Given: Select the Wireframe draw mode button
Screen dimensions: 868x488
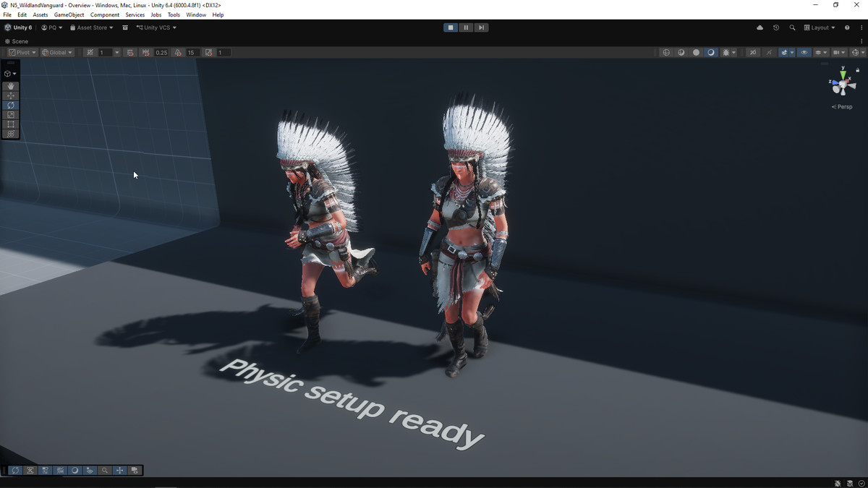Looking at the screenshot, I should coord(666,53).
